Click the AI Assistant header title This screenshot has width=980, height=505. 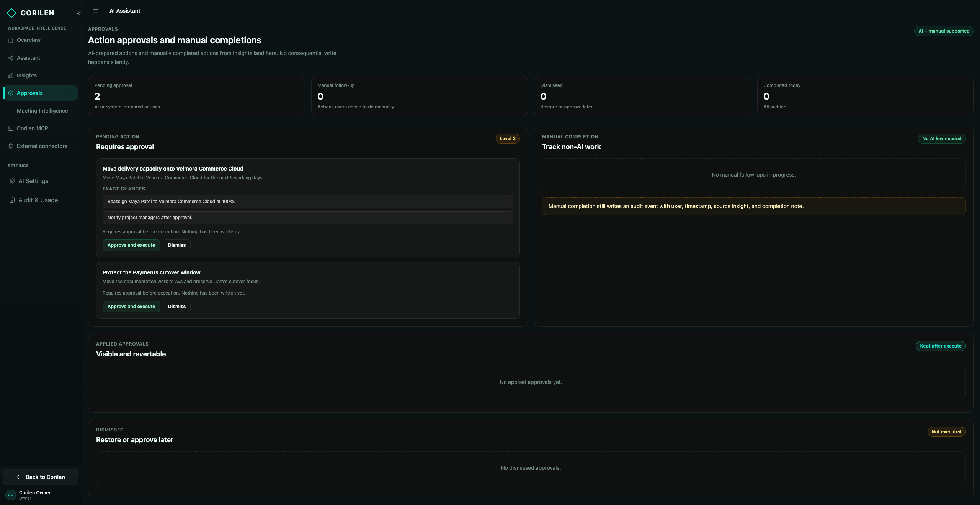[x=125, y=11]
